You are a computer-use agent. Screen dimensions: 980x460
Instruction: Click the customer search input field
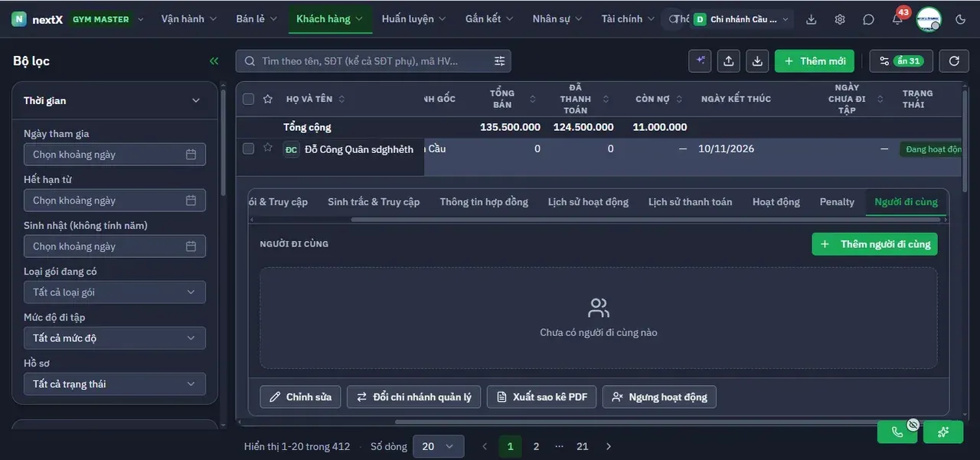[374, 61]
